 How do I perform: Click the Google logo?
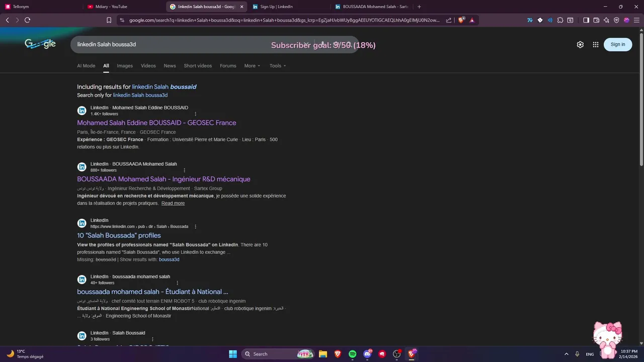[40, 44]
